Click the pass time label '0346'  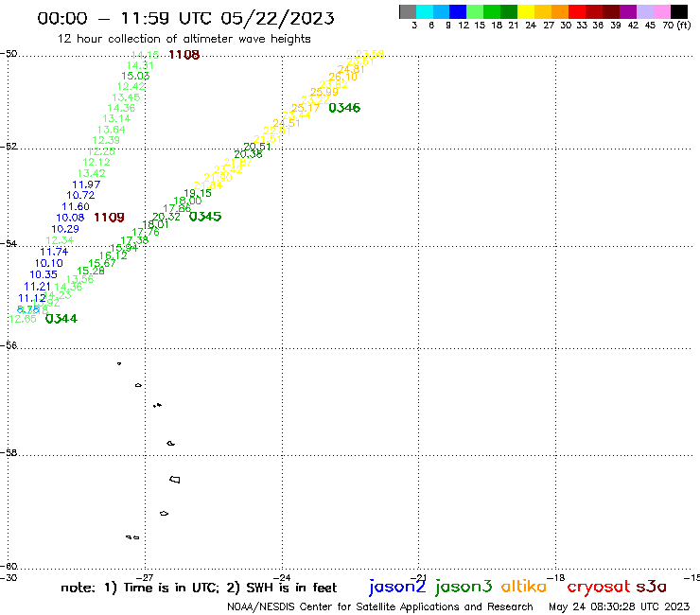(344, 108)
